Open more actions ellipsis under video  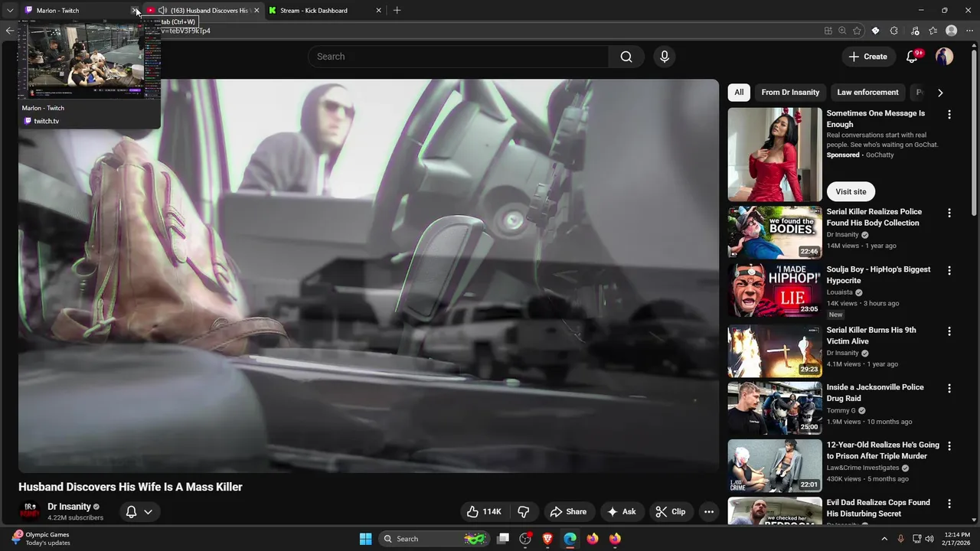tap(709, 512)
